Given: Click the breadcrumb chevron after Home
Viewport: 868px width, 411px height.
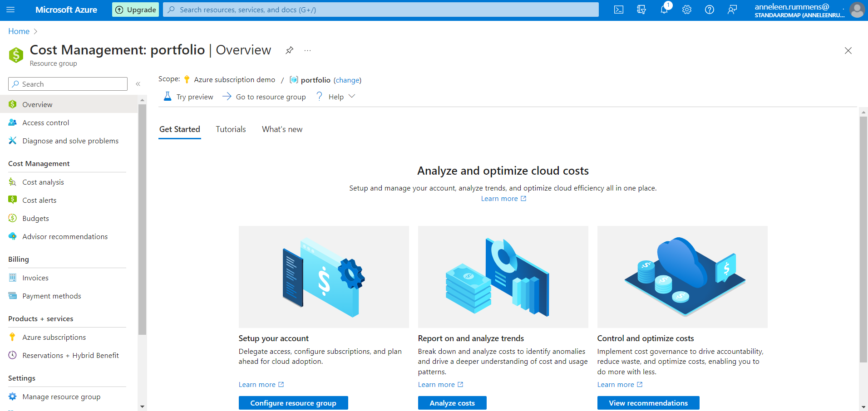Looking at the screenshot, I should click(x=35, y=31).
